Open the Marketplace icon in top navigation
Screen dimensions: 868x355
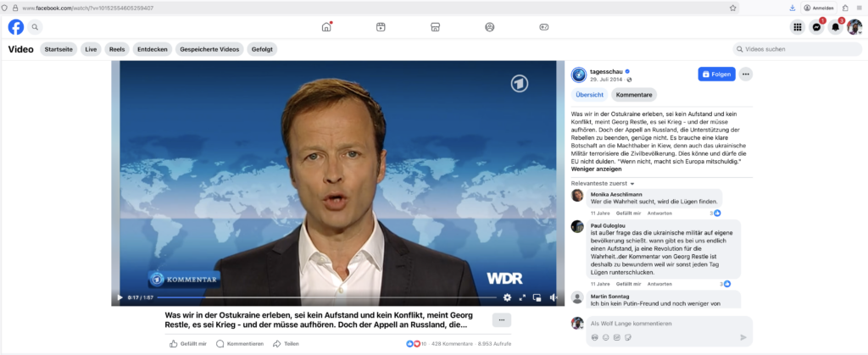(x=435, y=27)
